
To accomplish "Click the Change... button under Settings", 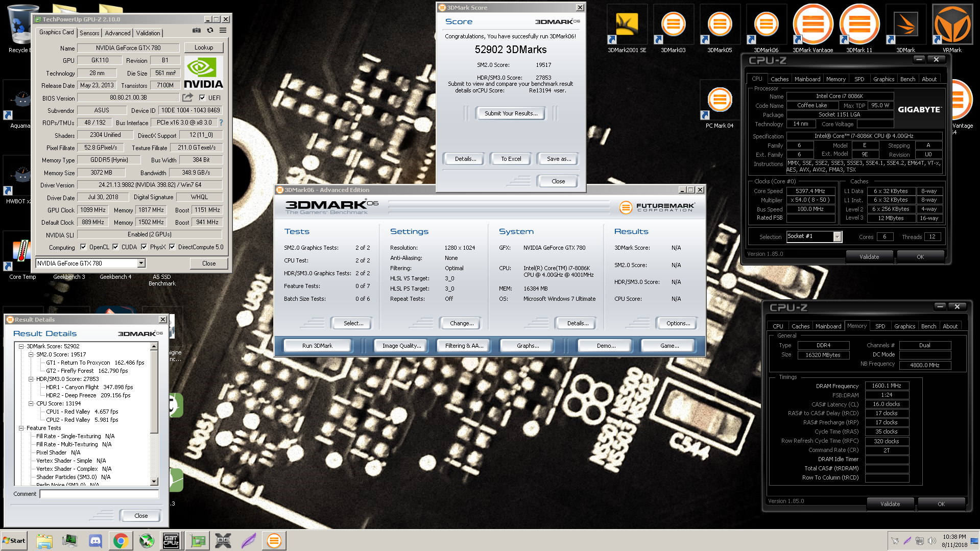I will [462, 323].
